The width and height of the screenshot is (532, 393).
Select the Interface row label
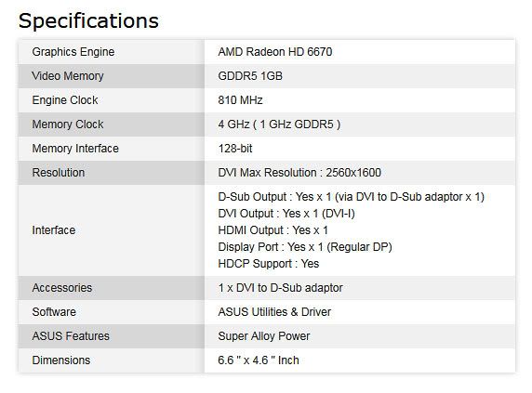(x=54, y=230)
